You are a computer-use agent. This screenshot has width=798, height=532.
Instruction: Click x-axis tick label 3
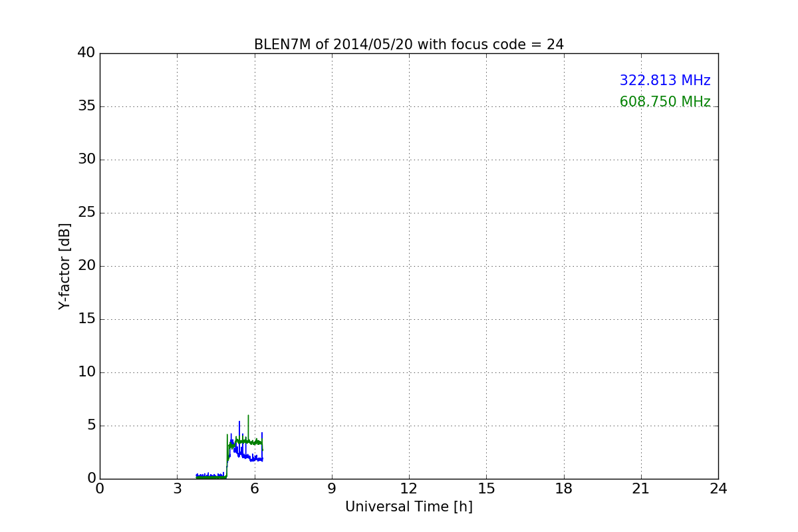[177, 489]
